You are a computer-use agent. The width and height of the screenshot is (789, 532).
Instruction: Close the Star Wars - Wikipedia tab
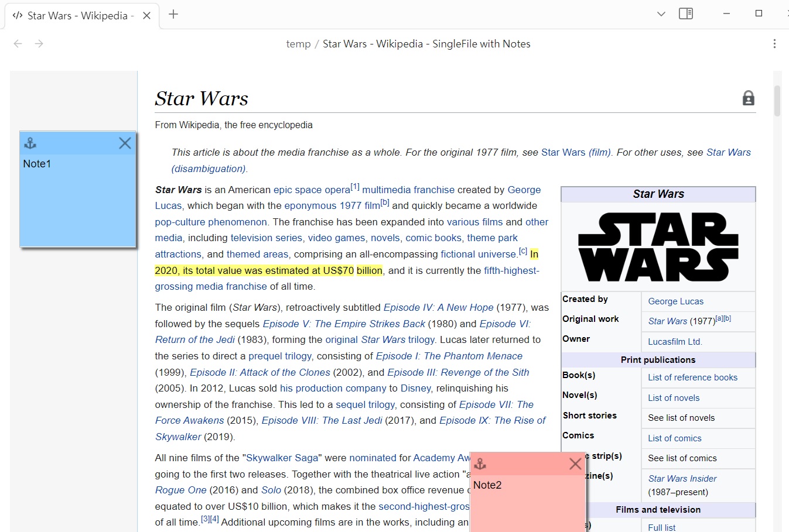147,16
